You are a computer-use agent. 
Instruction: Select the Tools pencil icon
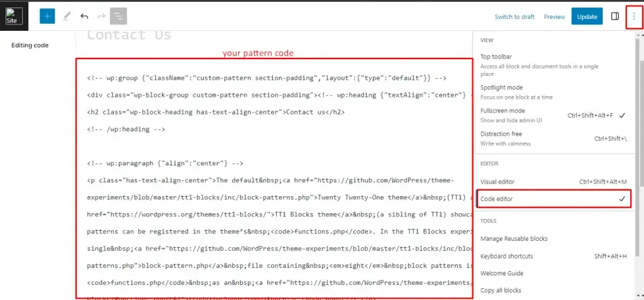pos(66,16)
